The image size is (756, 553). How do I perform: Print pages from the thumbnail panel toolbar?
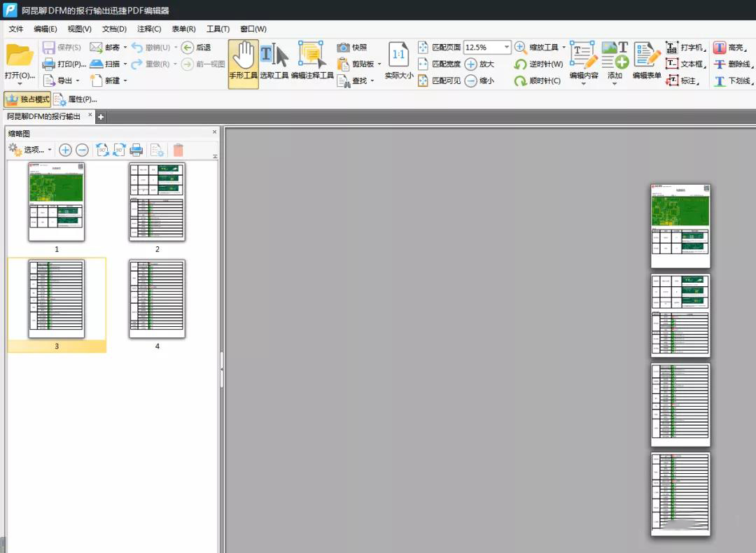tap(136, 150)
